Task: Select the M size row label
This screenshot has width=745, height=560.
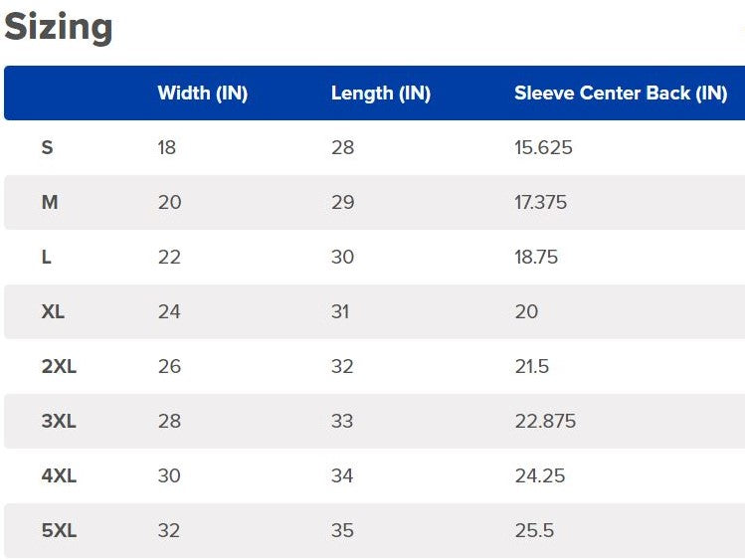Action: (x=50, y=203)
